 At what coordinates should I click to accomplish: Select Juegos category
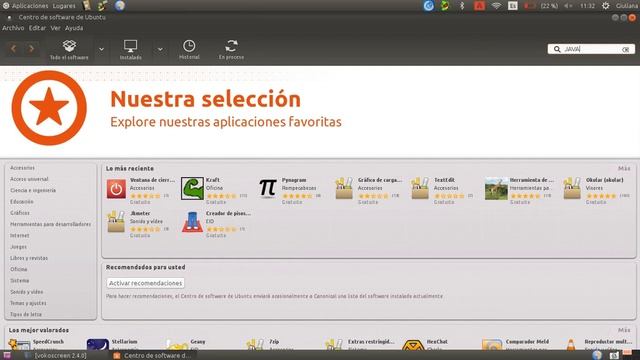18,247
